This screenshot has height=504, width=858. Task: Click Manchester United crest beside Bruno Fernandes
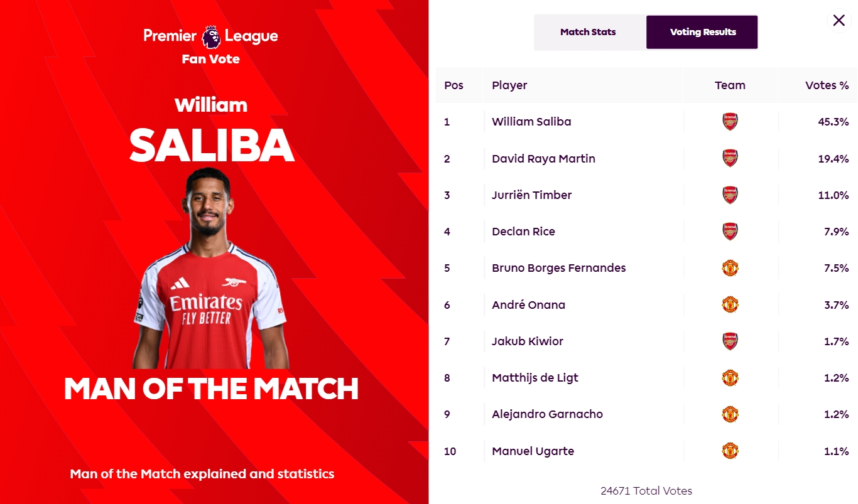[730, 268]
